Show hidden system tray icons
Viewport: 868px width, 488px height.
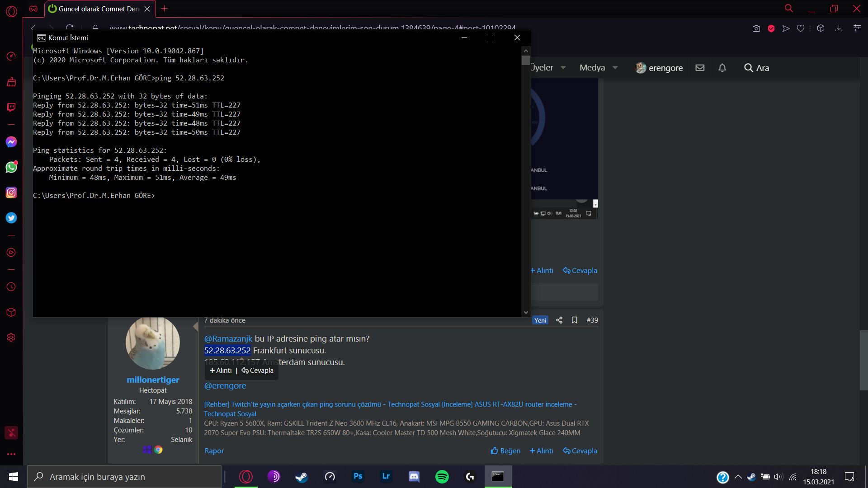738,477
